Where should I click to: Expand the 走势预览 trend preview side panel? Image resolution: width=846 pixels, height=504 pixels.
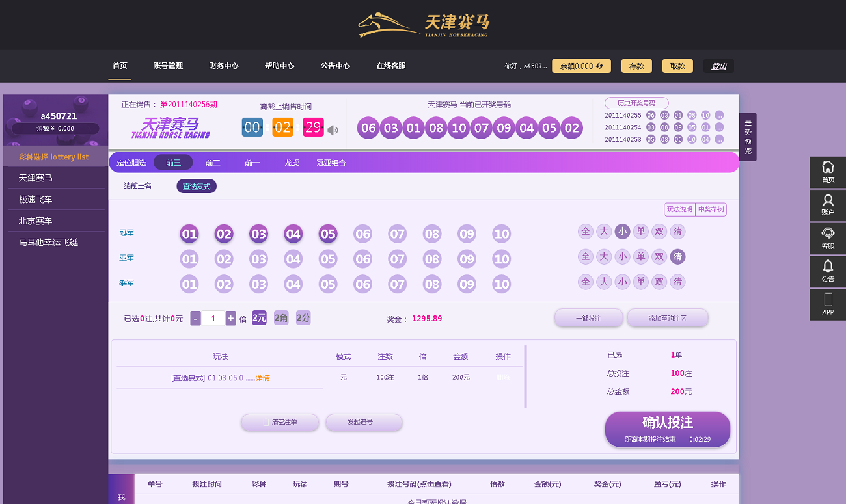click(x=748, y=137)
